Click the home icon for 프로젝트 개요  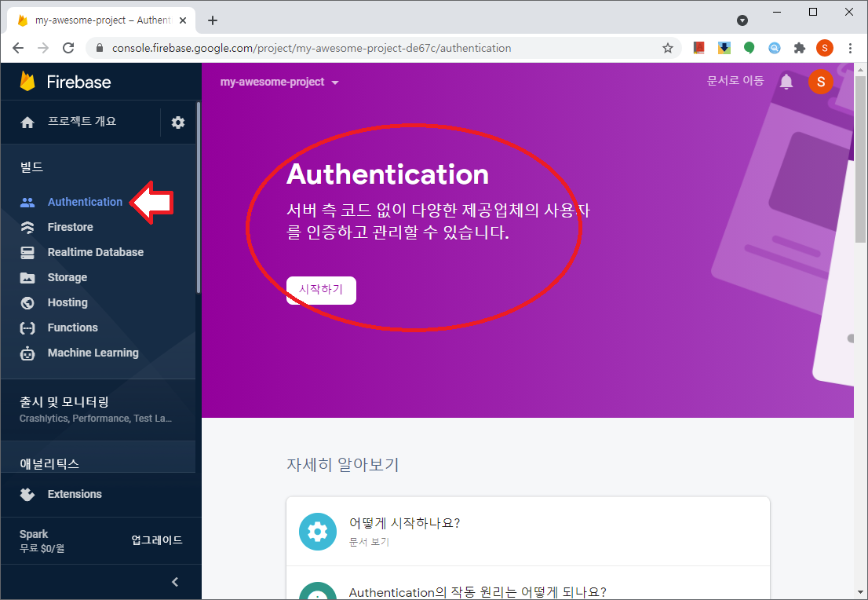coord(27,122)
